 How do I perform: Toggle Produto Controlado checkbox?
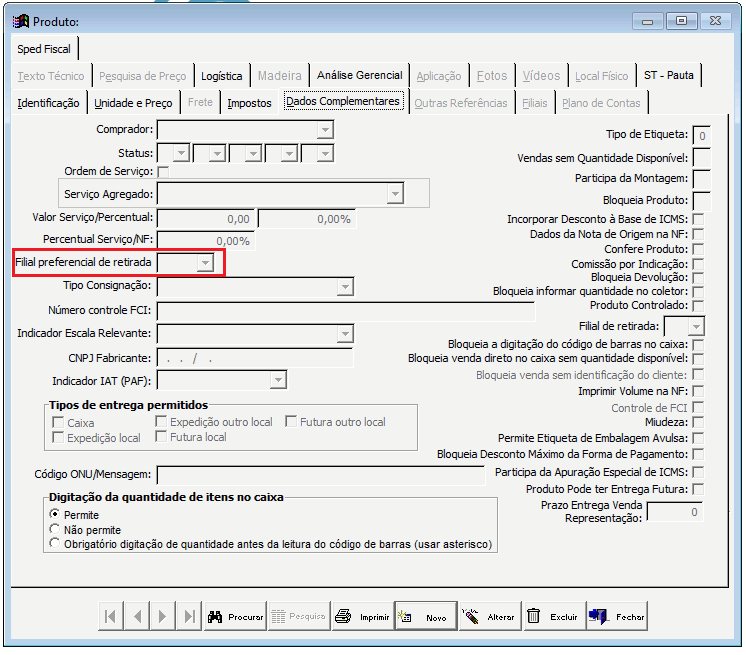pyautogui.click(x=698, y=305)
